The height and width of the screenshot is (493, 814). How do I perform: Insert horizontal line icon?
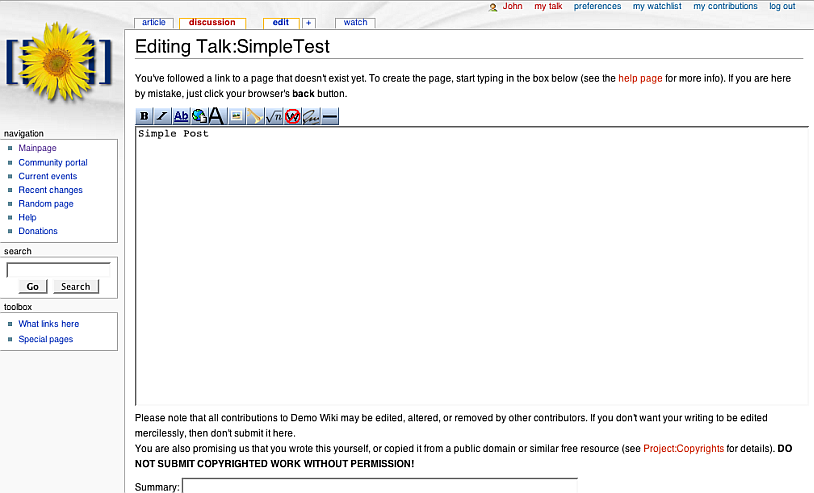point(330,116)
